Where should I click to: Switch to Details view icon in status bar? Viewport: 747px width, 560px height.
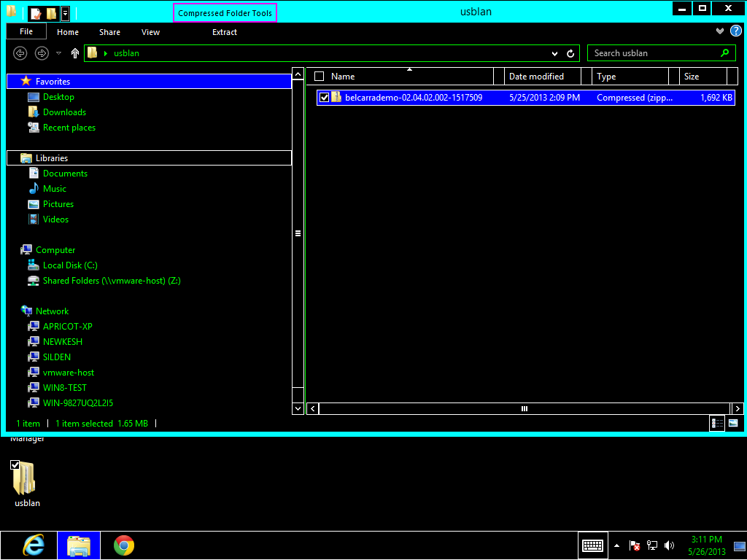[x=717, y=423]
